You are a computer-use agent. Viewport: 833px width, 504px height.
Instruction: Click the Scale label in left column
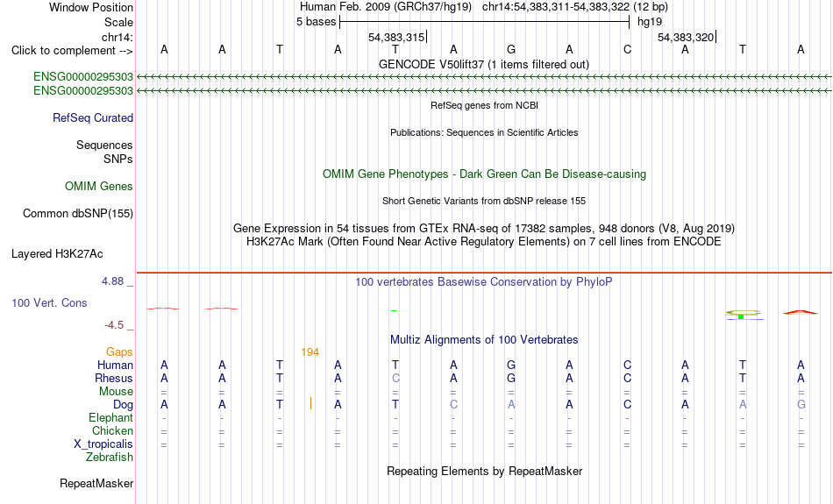pos(118,22)
